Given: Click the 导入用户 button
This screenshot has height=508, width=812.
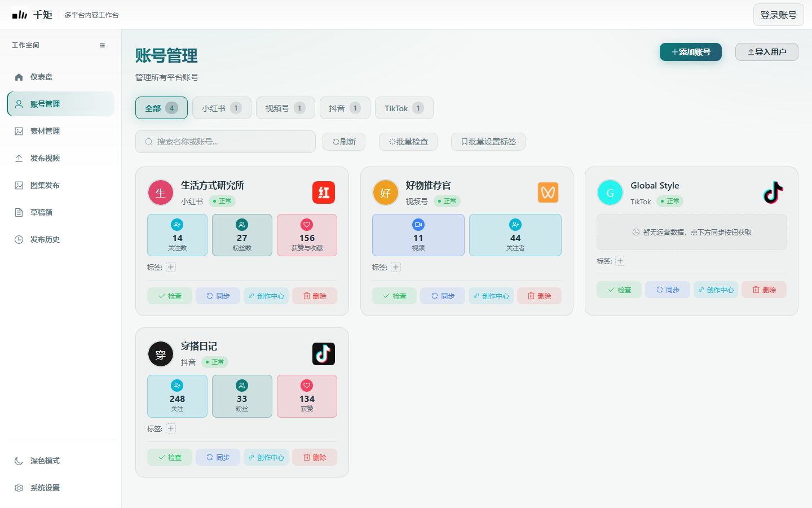Looking at the screenshot, I should [x=767, y=52].
